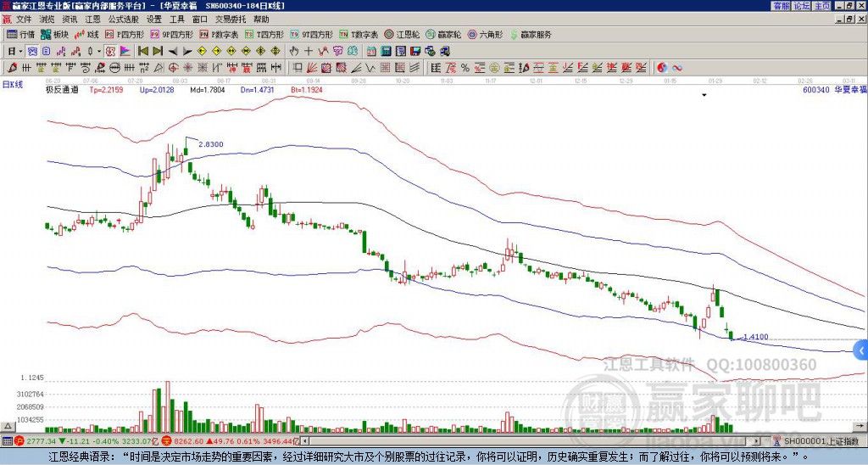The height and width of the screenshot is (465, 868).
Task: Open the 交易委托 menu
Action: (231, 20)
